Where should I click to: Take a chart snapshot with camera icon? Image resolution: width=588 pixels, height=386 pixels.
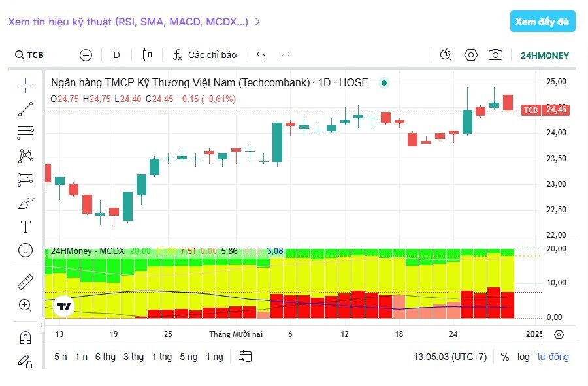coord(495,55)
